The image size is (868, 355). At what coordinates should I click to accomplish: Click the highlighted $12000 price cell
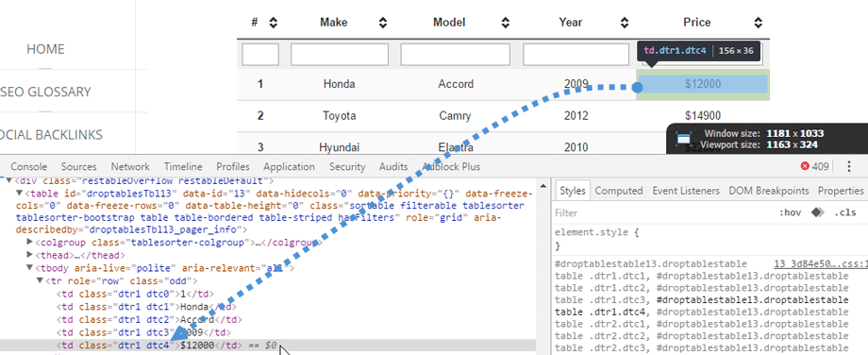click(703, 84)
